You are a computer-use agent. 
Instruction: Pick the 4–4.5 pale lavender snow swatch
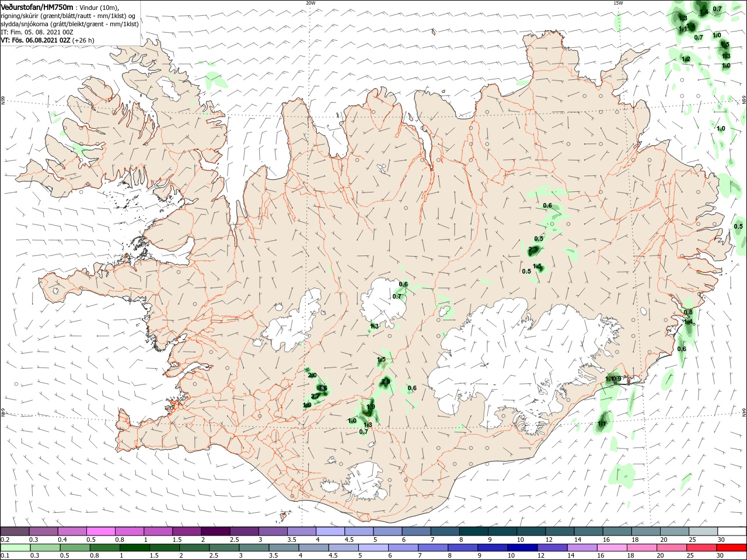(x=330, y=531)
